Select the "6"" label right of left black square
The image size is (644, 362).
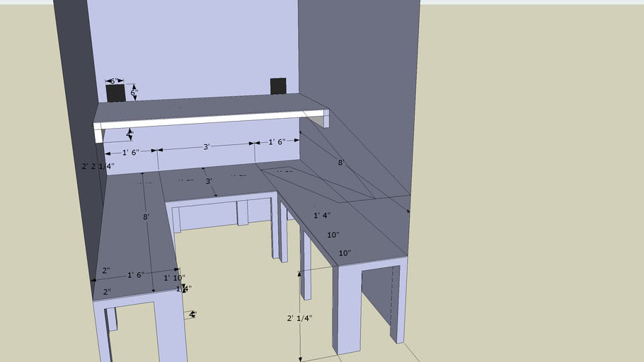[x=134, y=93]
